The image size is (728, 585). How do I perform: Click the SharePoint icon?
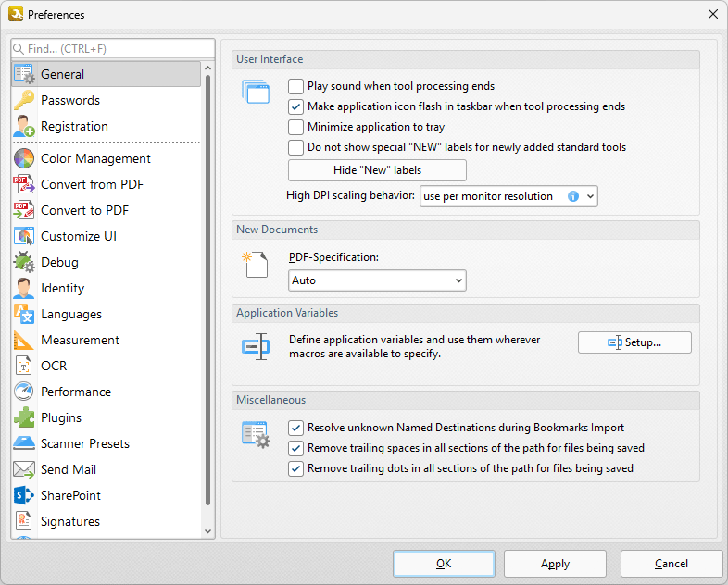pyautogui.click(x=24, y=495)
